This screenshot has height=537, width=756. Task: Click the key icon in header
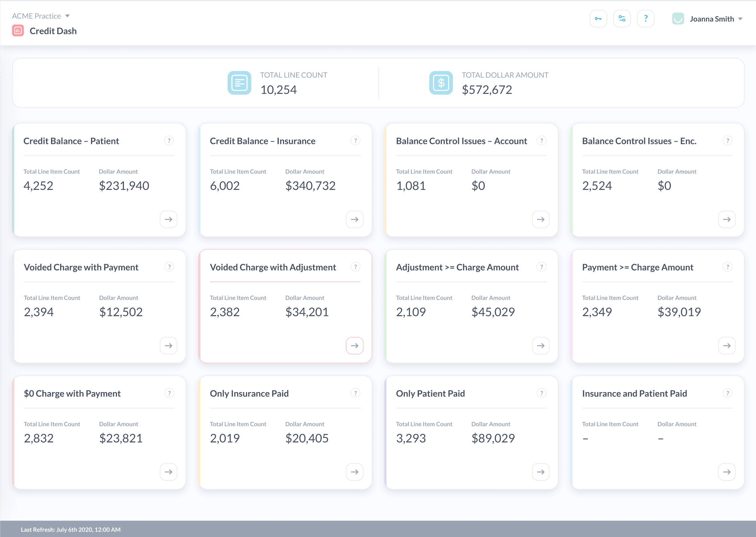pyautogui.click(x=598, y=19)
